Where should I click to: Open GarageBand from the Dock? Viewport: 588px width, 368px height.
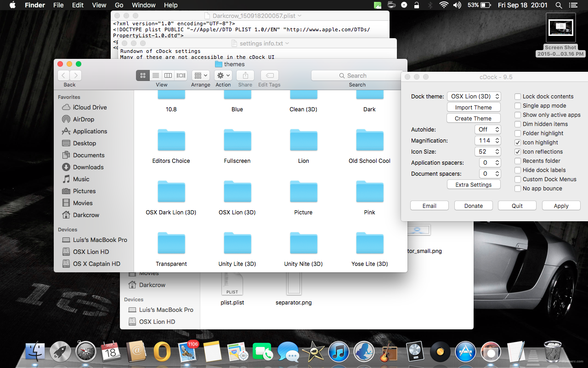pyautogui.click(x=389, y=352)
